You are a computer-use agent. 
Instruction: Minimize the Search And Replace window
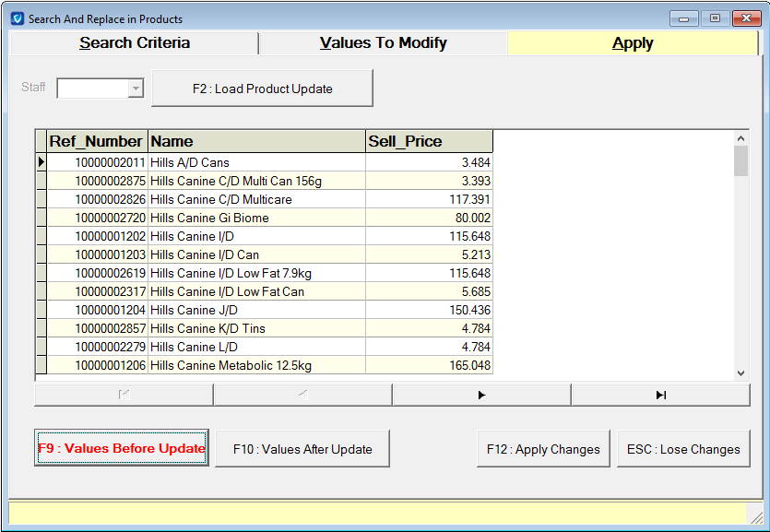[683, 18]
